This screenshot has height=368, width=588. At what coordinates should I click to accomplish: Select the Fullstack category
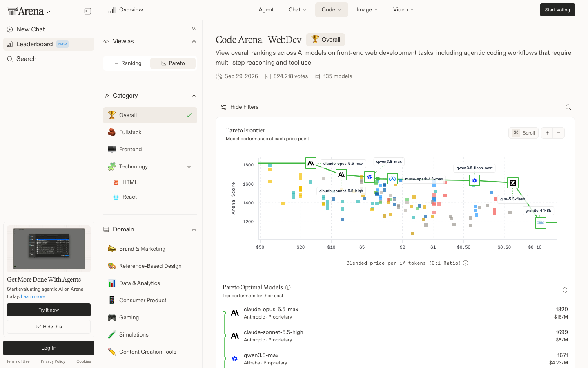[150, 132]
